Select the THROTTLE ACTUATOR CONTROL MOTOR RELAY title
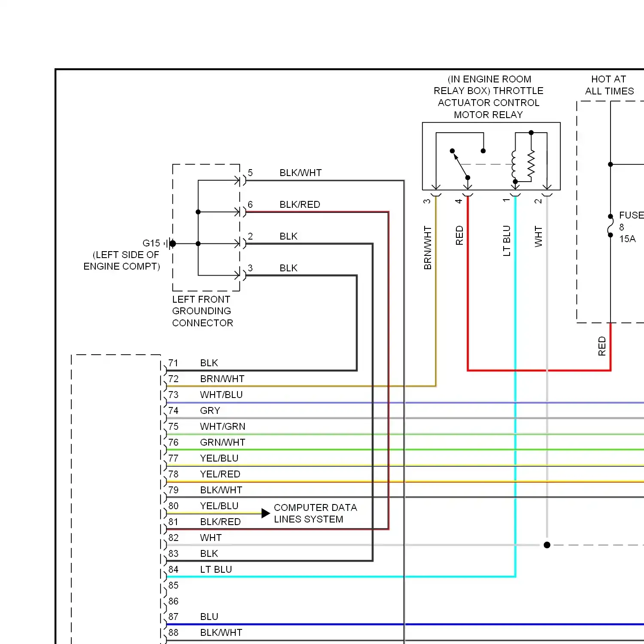This screenshot has width=644, height=644. tap(489, 97)
